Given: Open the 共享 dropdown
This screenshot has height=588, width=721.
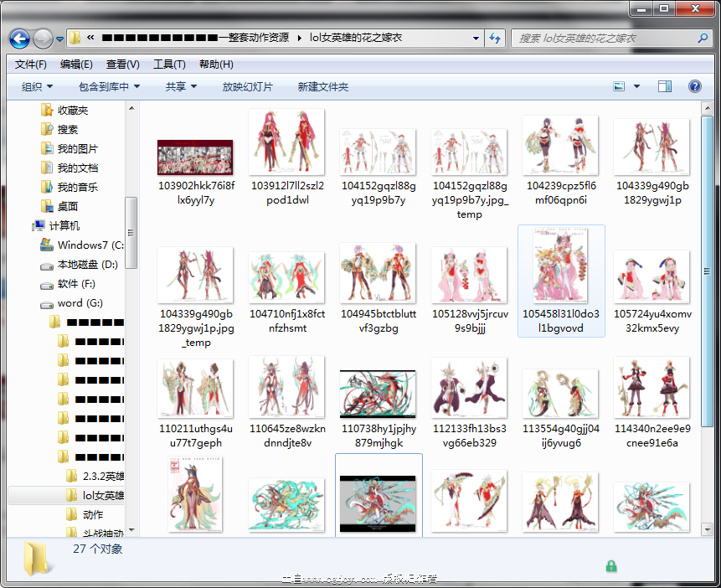Looking at the screenshot, I should click(x=181, y=86).
